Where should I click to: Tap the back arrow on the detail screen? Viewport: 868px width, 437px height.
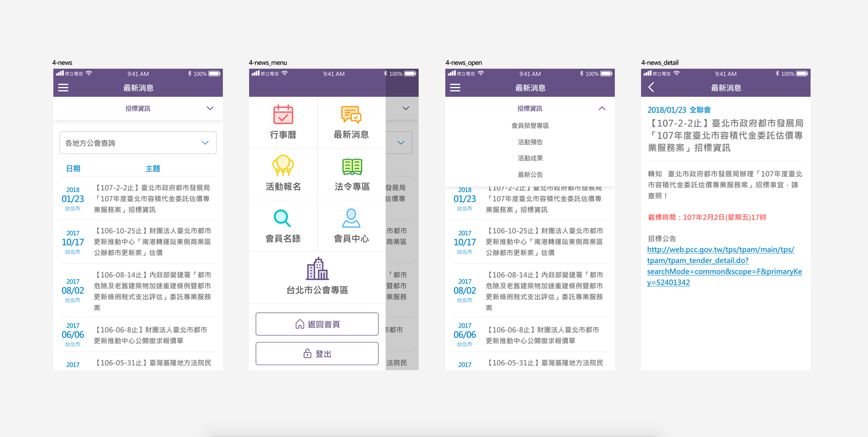pyautogui.click(x=651, y=88)
